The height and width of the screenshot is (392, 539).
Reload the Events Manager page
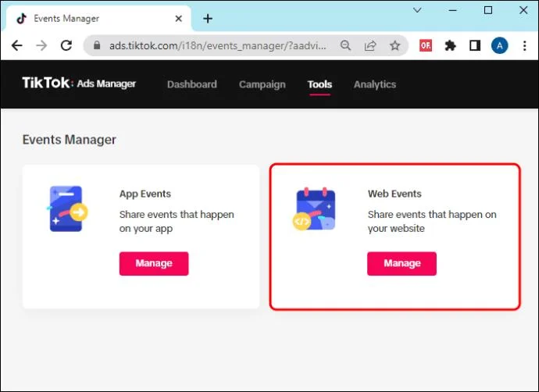(x=66, y=45)
